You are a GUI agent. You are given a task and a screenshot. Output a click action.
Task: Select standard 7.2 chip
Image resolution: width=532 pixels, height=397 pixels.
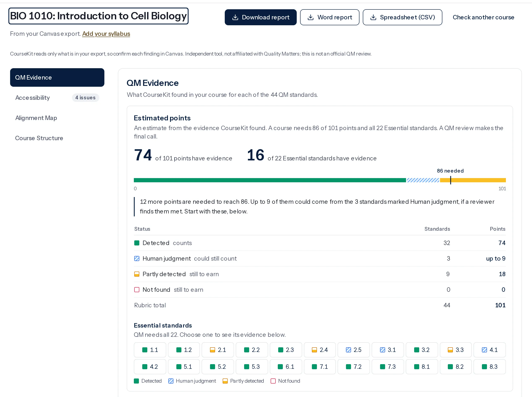coord(354,367)
